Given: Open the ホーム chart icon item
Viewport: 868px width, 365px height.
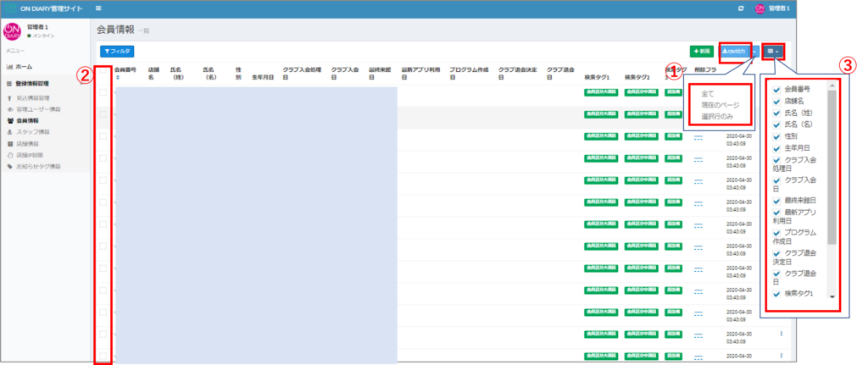Looking at the screenshot, I should click(24, 66).
